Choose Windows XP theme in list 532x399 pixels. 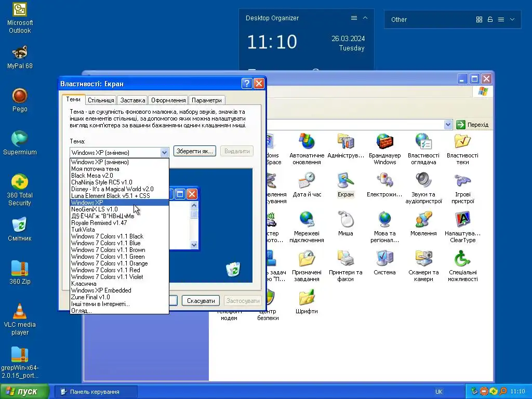coord(119,203)
